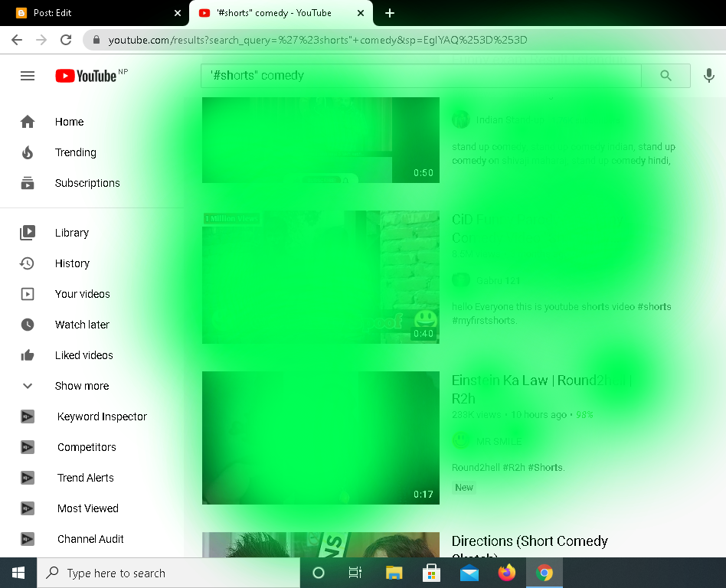Click the Gabru 121 channel name
This screenshot has width=726, height=588.
(x=498, y=280)
